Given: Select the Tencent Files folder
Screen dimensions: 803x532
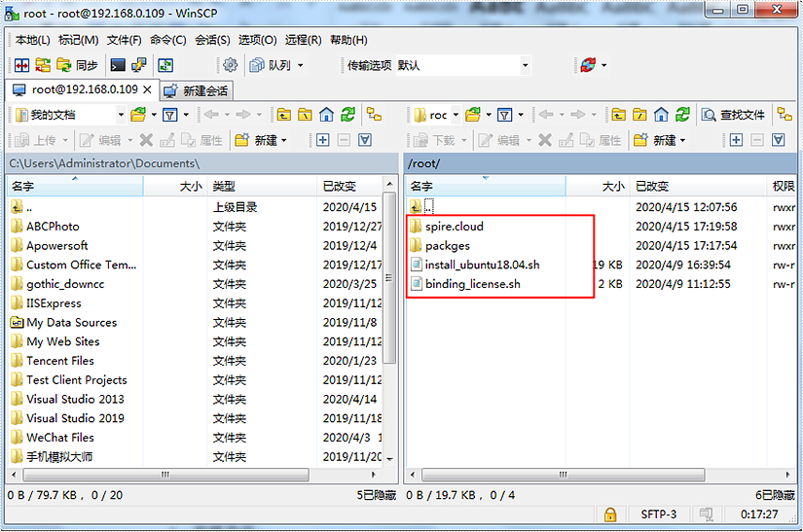Looking at the screenshot, I should click(60, 361).
